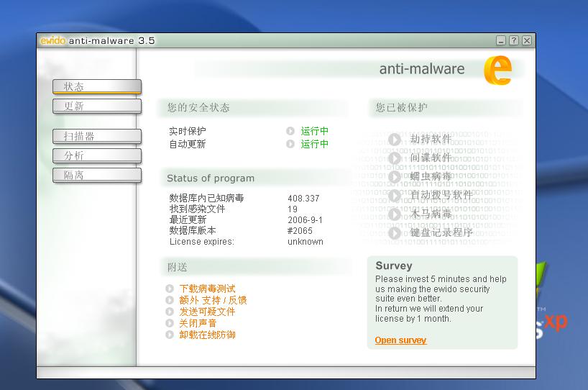Click the arrow icon next to 键盘记录程序
The height and width of the screenshot is (390, 588).
[x=394, y=233]
